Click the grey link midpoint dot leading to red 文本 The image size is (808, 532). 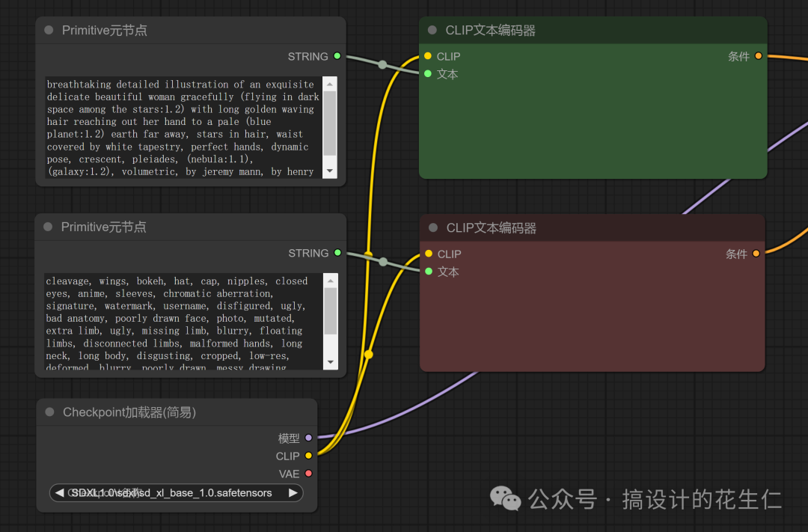383,262
